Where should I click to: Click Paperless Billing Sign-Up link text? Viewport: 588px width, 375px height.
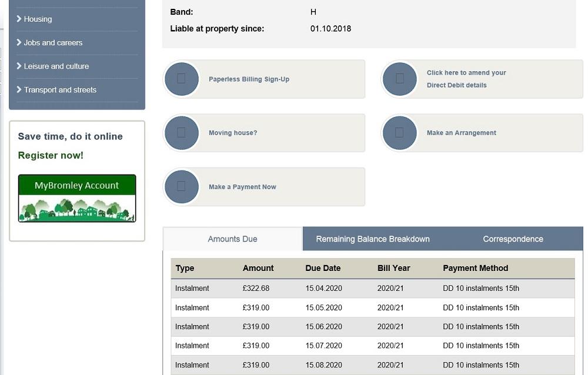[x=249, y=79]
